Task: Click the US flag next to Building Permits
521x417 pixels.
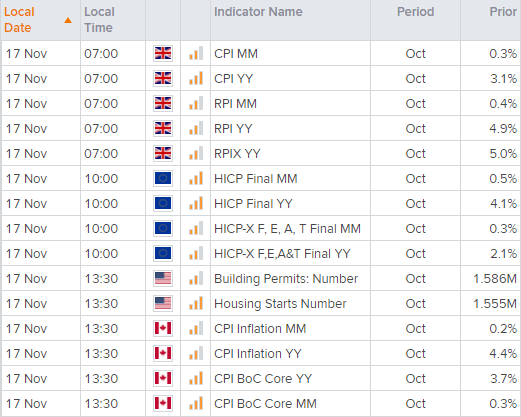Action: [x=163, y=278]
